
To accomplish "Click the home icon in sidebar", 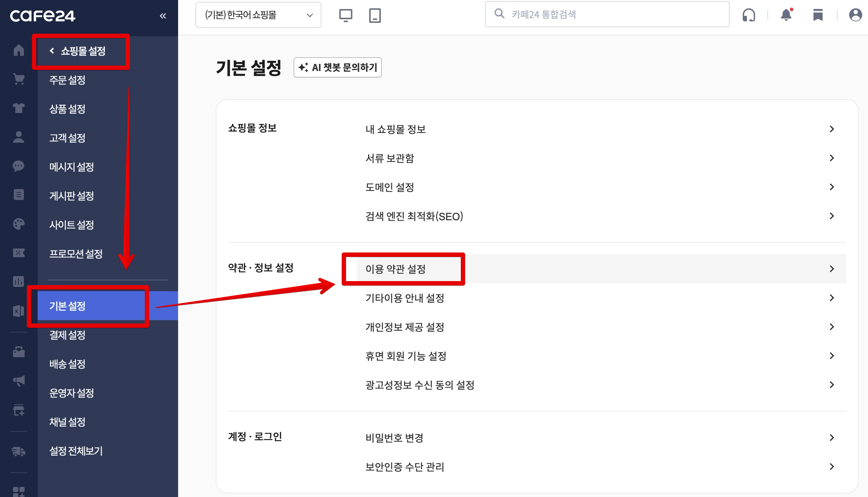I will tap(18, 50).
